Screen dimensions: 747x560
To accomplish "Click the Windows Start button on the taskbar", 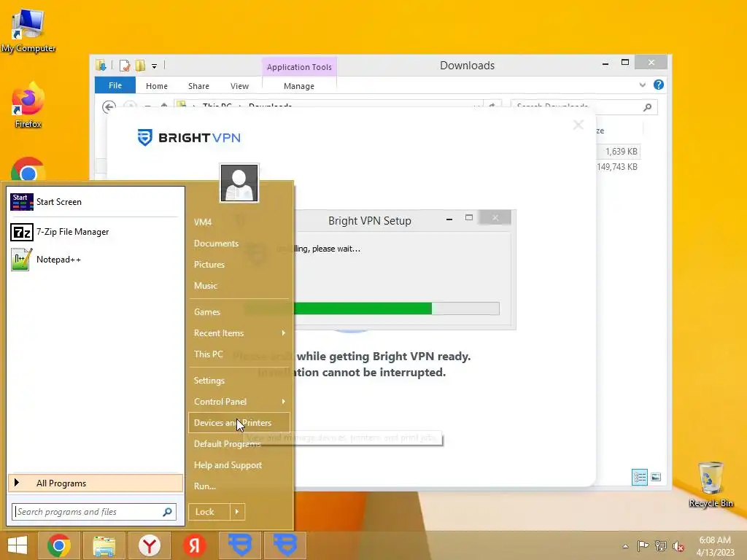I will click(18, 545).
